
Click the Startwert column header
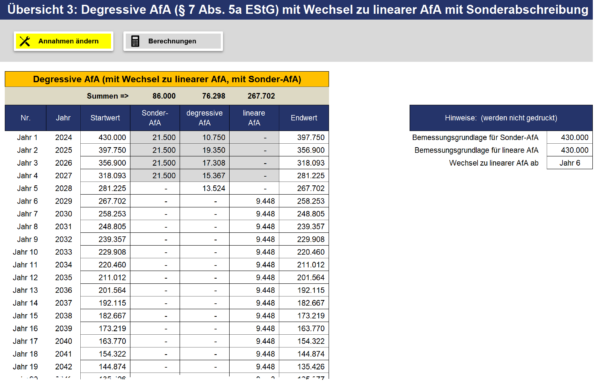coord(105,118)
